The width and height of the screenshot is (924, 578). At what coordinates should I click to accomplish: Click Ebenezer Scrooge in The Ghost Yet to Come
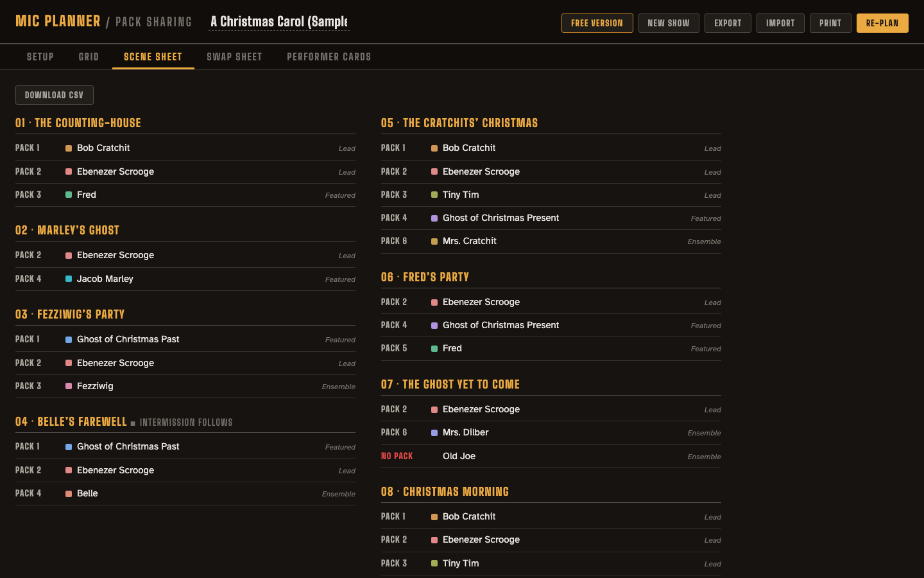coord(481,409)
